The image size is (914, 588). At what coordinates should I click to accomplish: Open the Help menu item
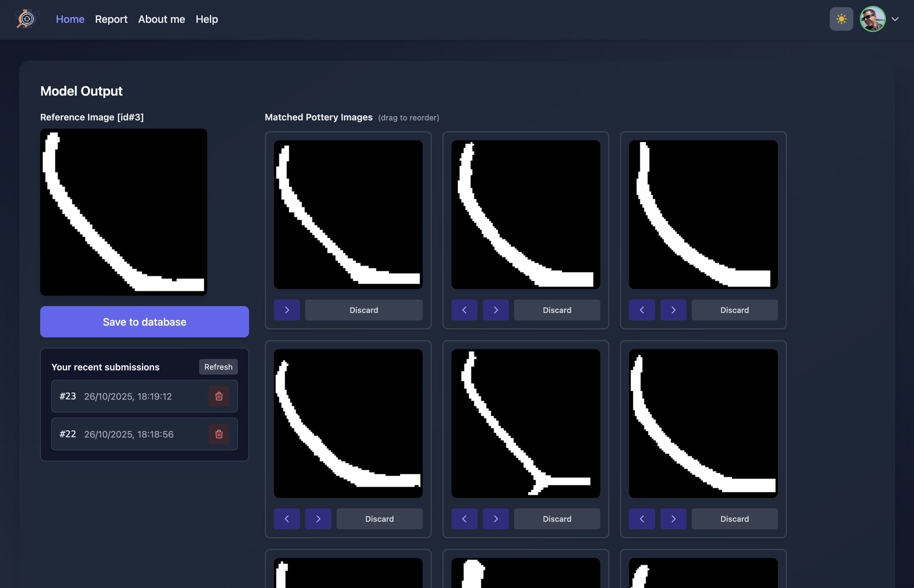point(207,19)
